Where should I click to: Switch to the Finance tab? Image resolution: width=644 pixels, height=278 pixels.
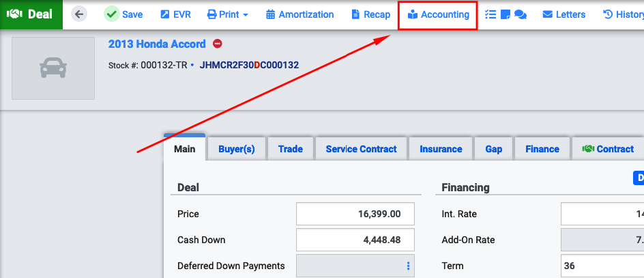(x=542, y=149)
